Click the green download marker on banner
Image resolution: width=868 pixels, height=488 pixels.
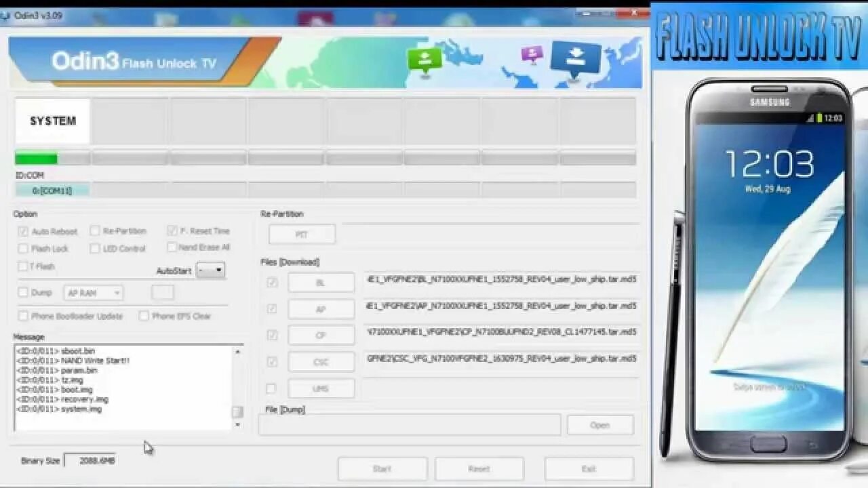pyautogui.click(x=425, y=60)
